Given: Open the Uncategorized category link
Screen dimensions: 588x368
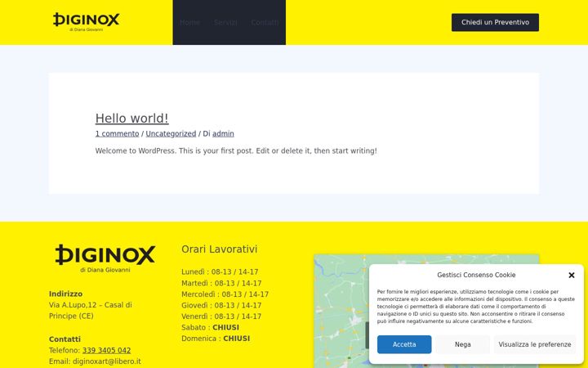Looking at the screenshot, I should pyautogui.click(x=171, y=133).
